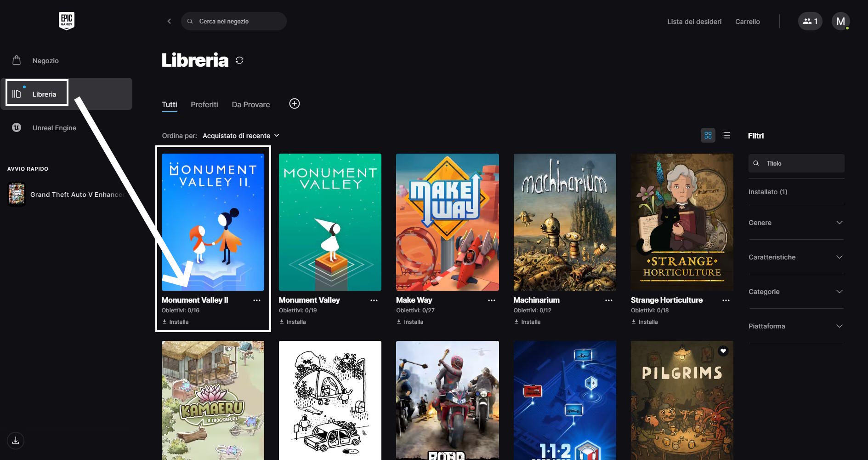The height and width of the screenshot is (460, 868).
Task: Click the store search field
Action: point(234,21)
